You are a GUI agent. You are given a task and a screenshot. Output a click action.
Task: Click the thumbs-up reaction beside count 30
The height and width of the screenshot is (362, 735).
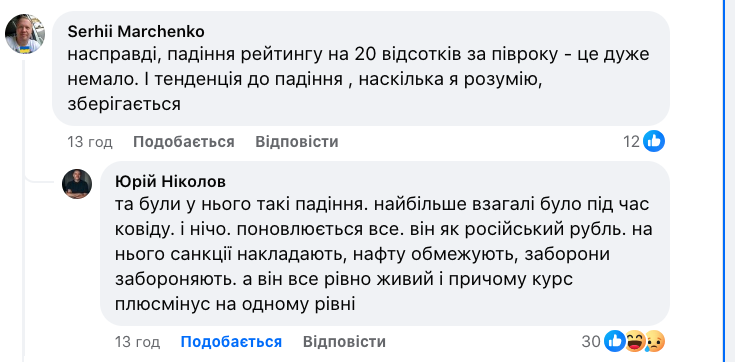(614, 341)
